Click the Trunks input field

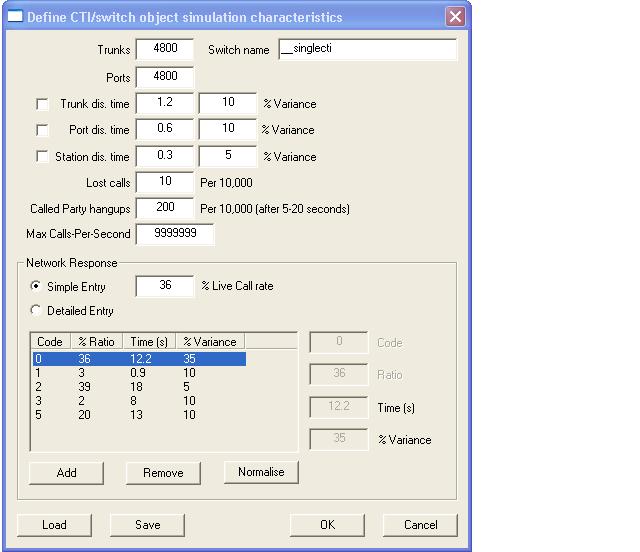(x=165, y=49)
